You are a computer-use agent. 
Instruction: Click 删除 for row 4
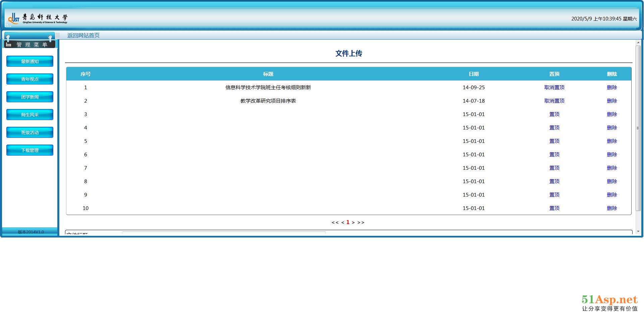612,127
